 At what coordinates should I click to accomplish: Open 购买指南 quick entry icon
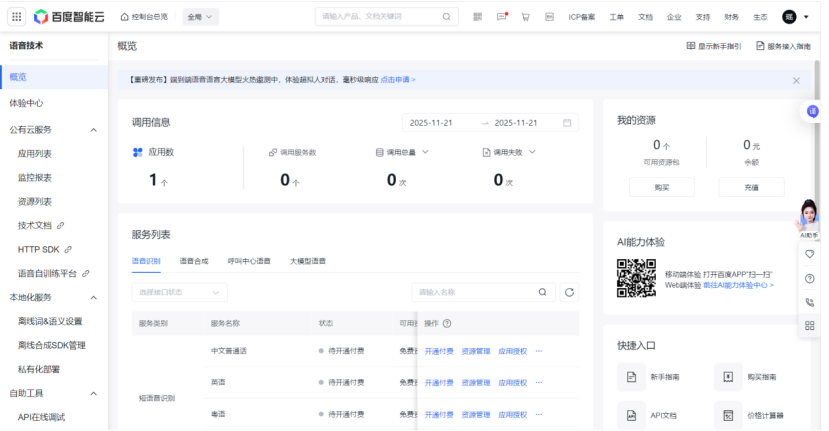[728, 377]
